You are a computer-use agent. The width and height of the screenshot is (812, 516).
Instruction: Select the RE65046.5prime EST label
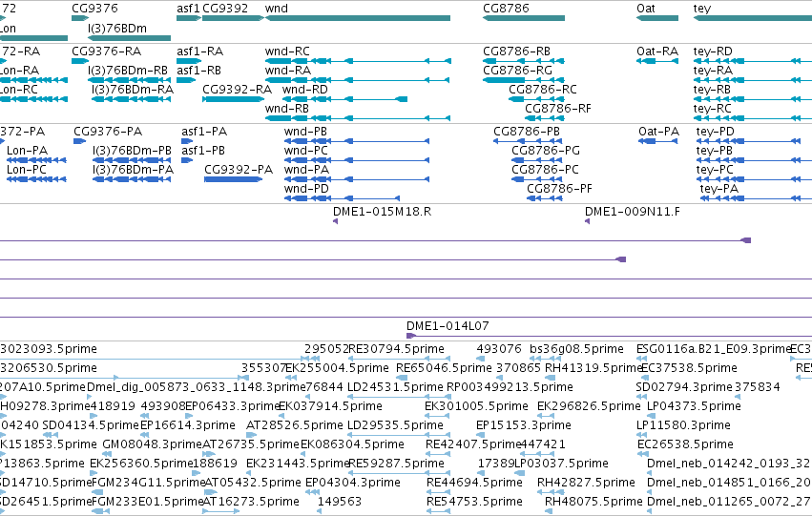[444, 368]
